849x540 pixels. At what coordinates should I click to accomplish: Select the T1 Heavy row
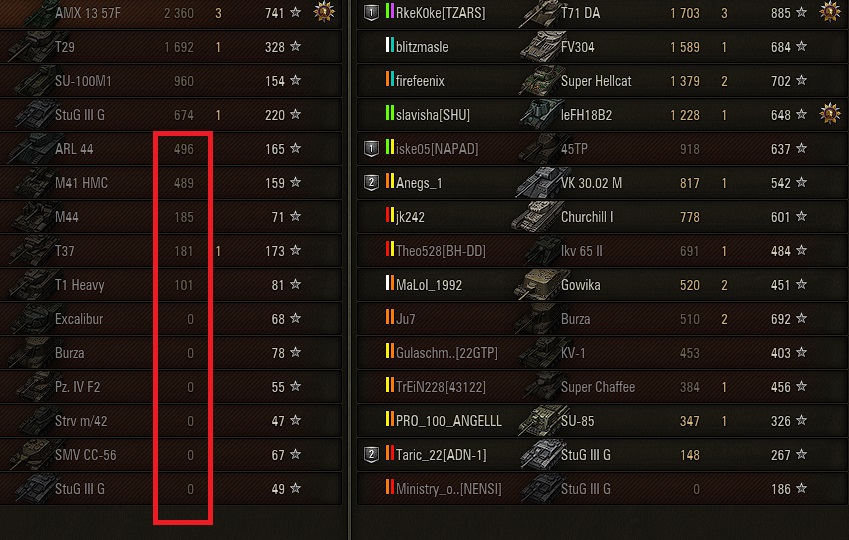coord(171,284)
